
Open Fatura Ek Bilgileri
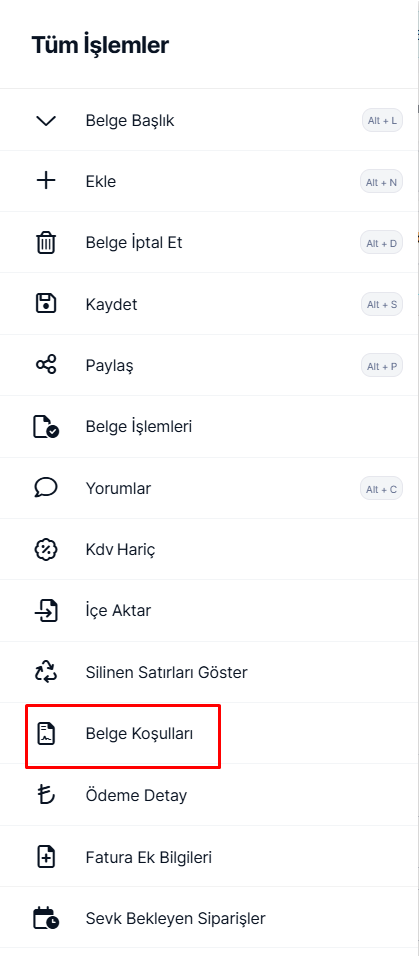pos(209,857)
